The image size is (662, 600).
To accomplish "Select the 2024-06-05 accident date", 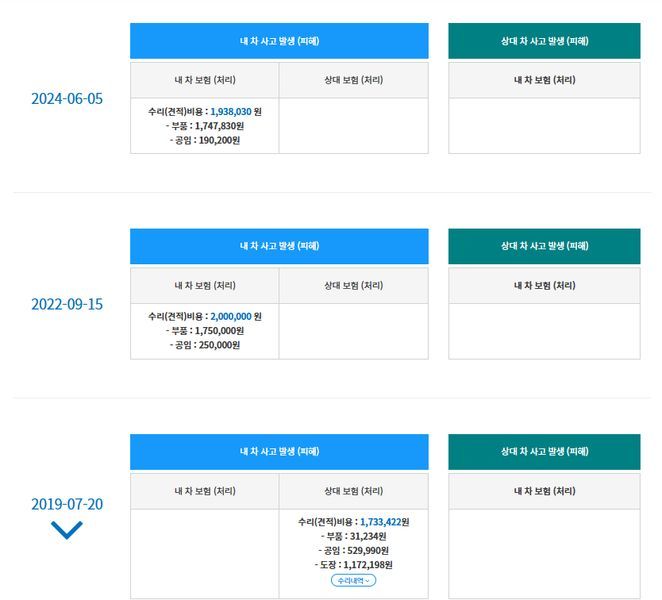I will (67, 99).
